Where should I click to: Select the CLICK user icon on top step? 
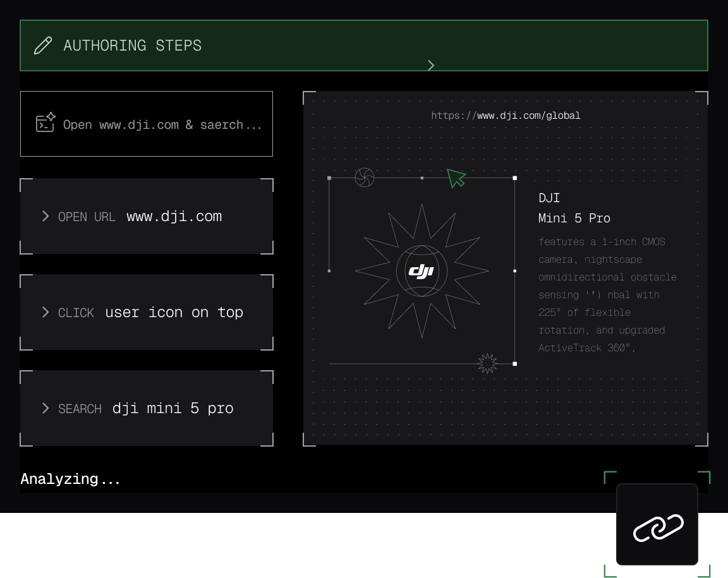point(147,313)
